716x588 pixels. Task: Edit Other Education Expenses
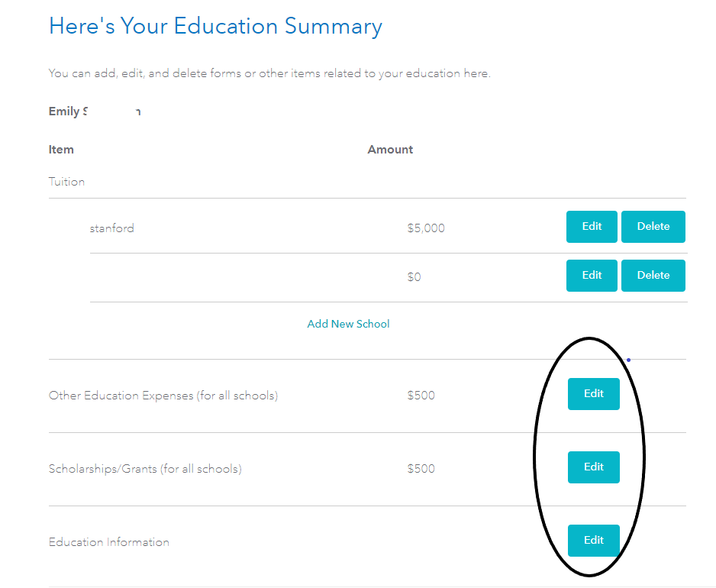coord(593,394)
